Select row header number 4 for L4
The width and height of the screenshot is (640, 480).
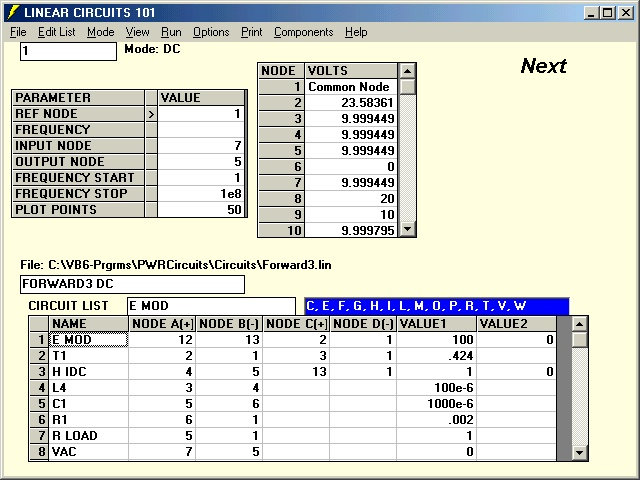38,388
